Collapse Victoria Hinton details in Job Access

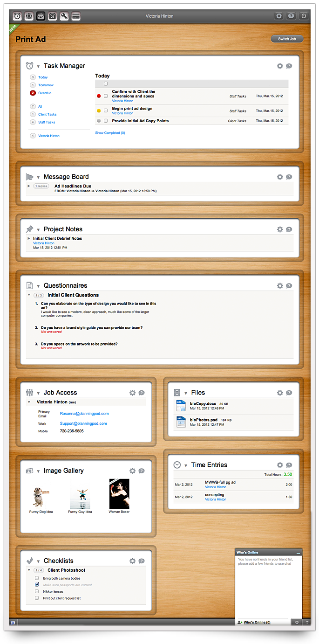pyautogui.click(x=29, y=402)
